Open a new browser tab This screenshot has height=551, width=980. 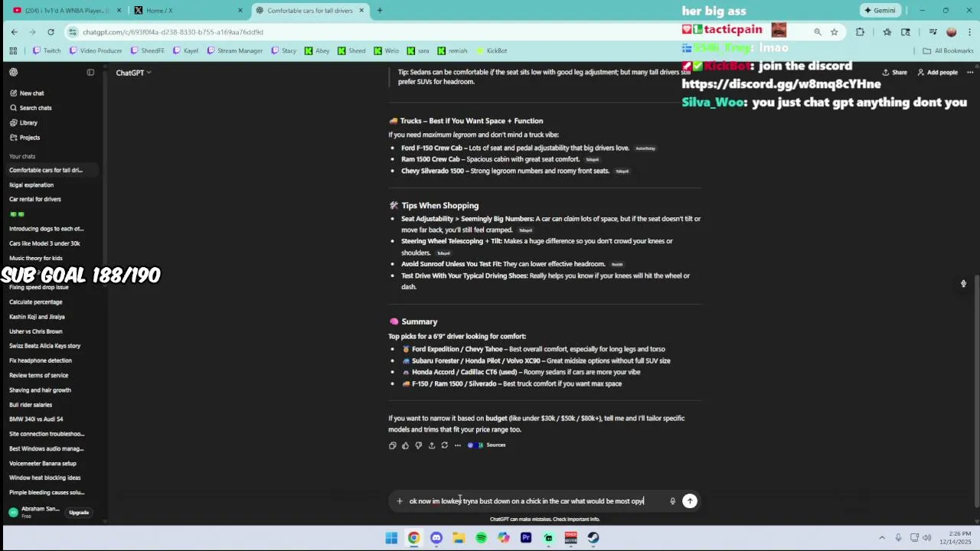(x=380, y=11)
